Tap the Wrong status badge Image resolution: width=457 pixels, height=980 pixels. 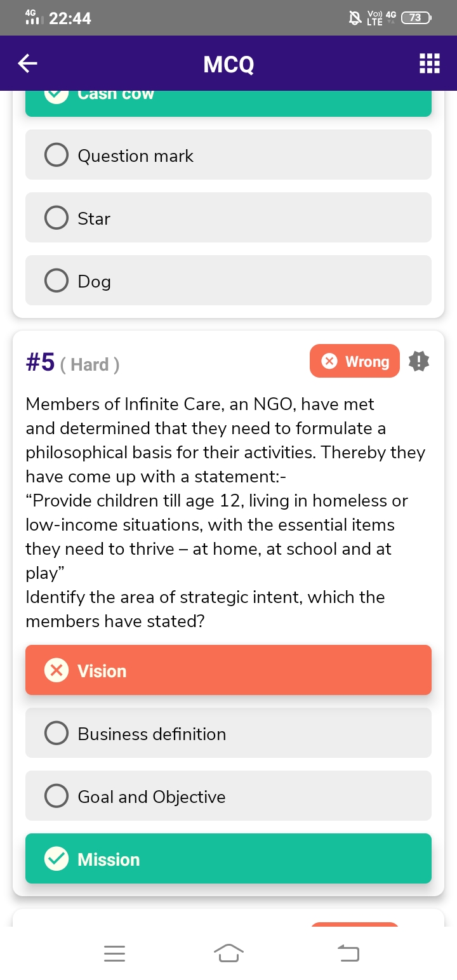pos(355,361)
